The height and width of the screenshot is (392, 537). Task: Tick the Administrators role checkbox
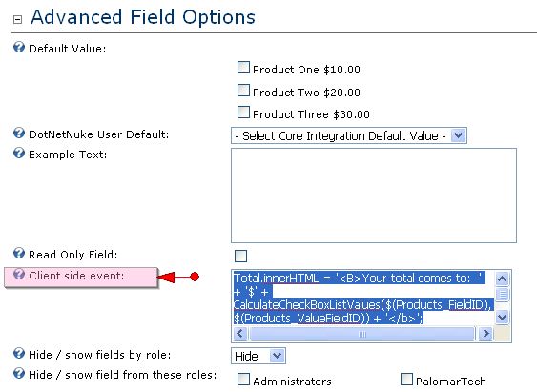click(x=243, y=380)
